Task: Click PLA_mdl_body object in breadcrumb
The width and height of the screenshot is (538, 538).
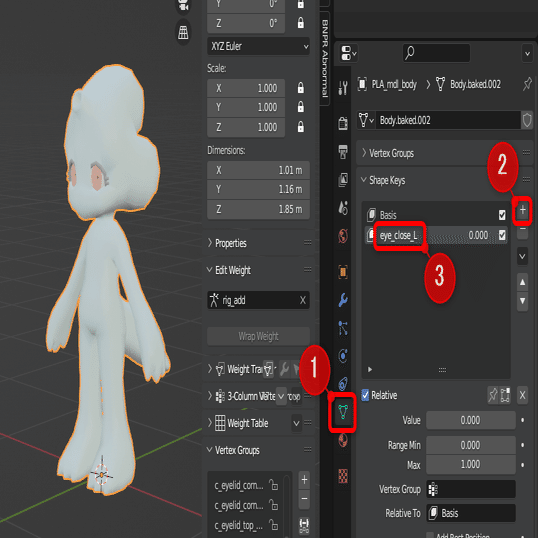Action: 388,84
